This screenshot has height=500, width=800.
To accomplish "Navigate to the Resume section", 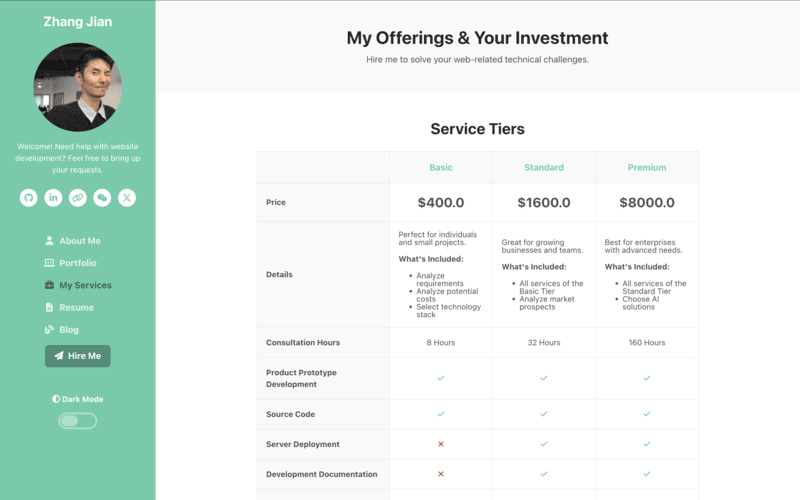I will click(x=76, y=307).
